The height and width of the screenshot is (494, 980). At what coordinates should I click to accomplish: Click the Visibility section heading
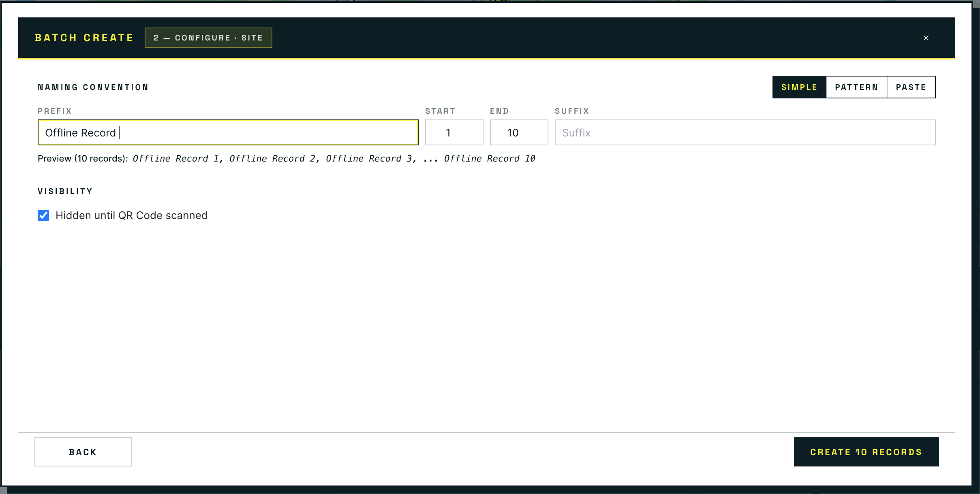coord(65,191)
